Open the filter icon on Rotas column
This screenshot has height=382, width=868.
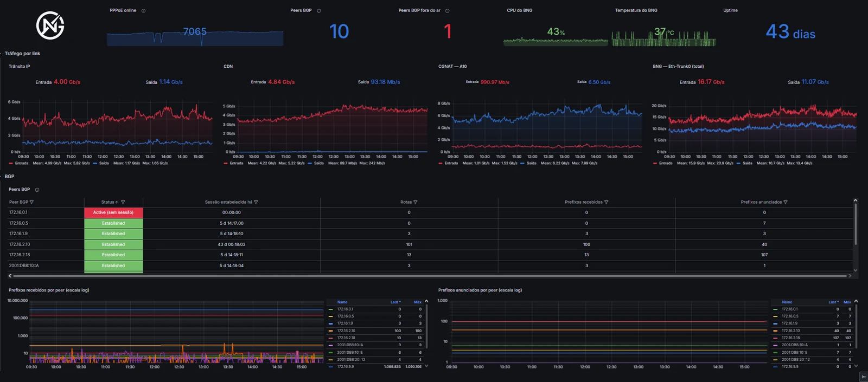416,202
